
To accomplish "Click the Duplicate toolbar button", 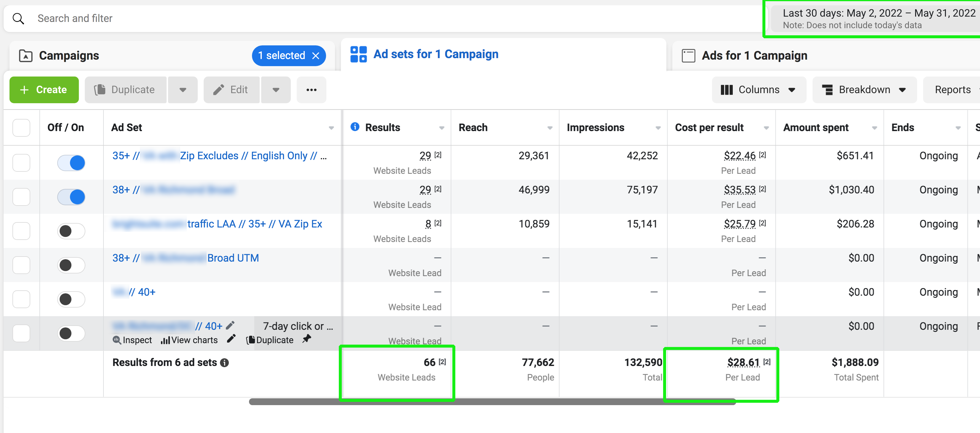I will coord(126,90).
